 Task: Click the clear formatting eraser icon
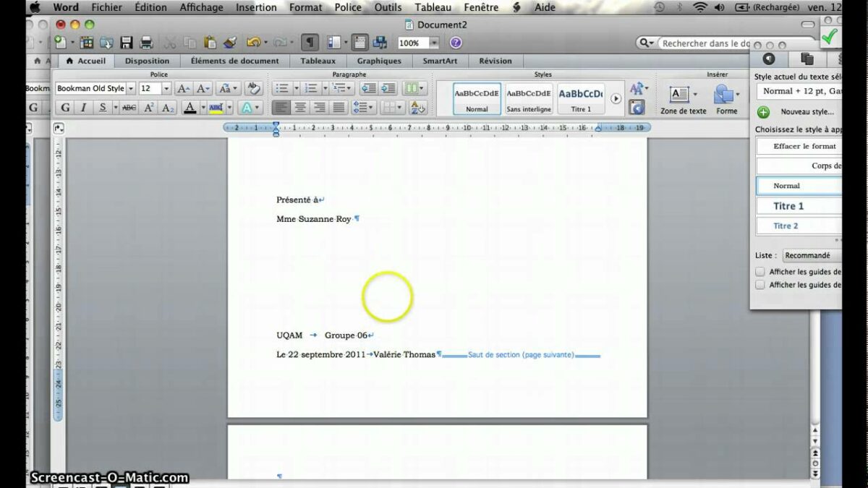(x=252, y=88)
